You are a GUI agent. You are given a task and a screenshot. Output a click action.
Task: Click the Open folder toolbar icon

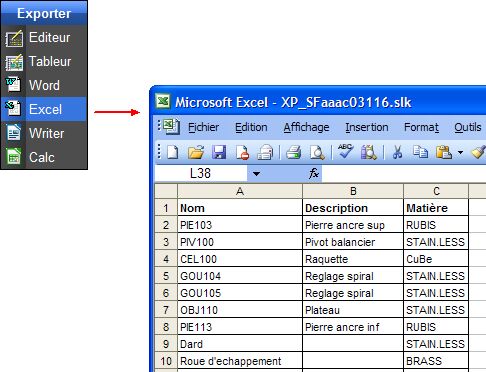196,153
